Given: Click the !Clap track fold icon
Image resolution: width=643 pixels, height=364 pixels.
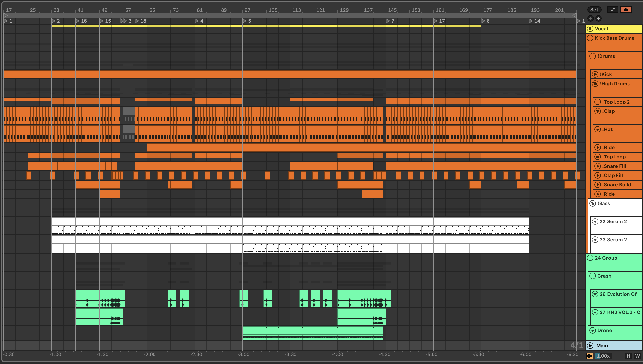Looking at the screenshot, I should pos(598,111).
